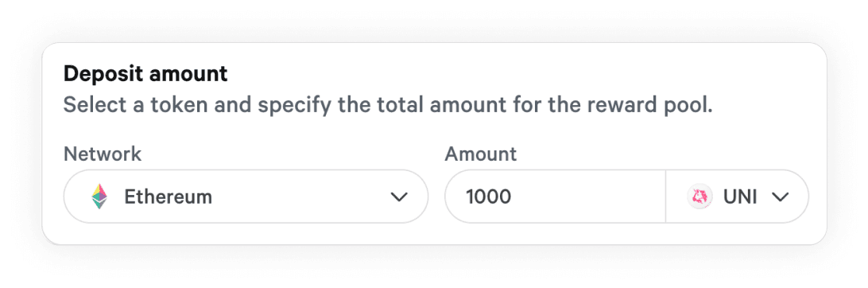The image size is (868, 288).
Task: Click the Amount field showing 1000
Action: point(555,197)
